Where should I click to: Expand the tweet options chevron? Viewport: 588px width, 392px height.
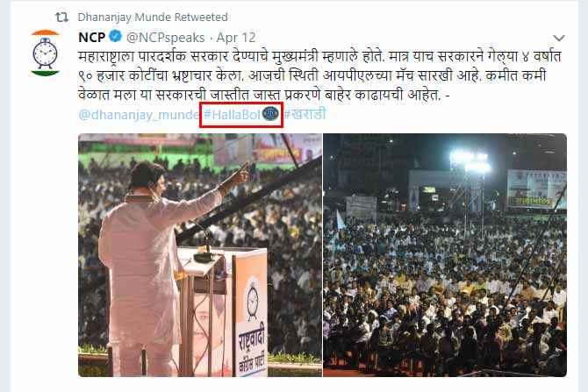tap(559, 38)
